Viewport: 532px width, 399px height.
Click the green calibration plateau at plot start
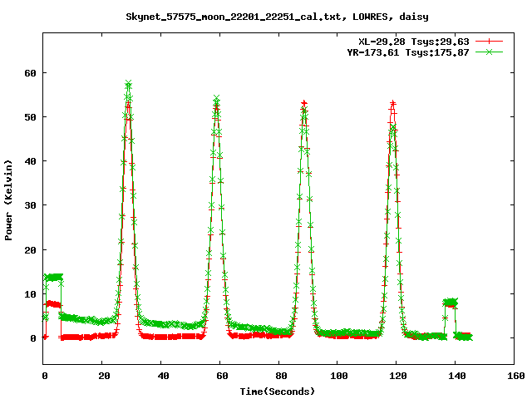pyautogui.click(x=53, y=277)
